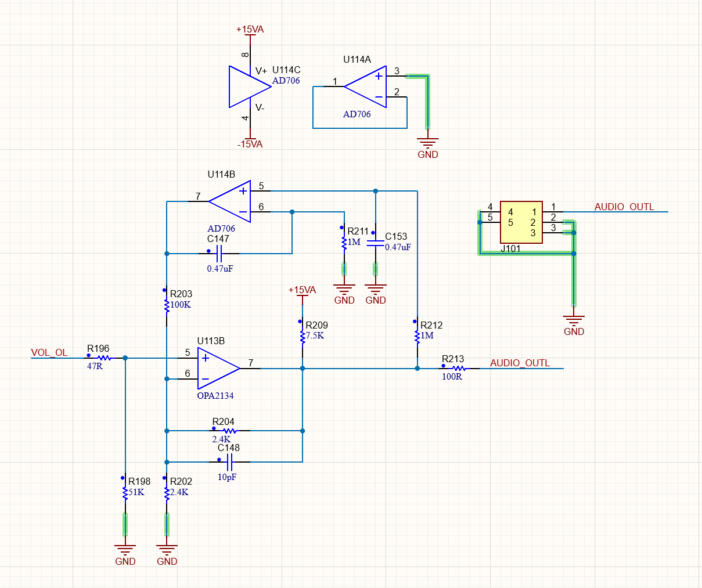Click the U114A designator text
This screenshot has height=588, width=702.
coord(357,59)
